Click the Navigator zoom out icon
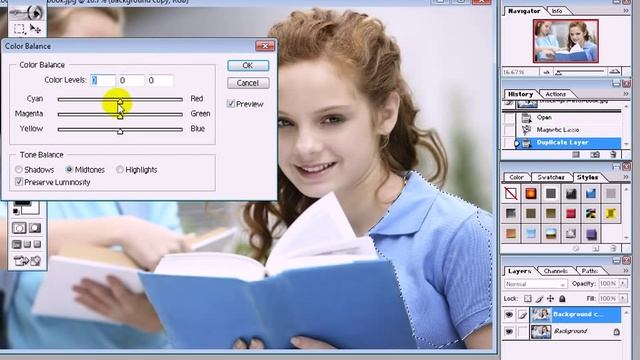 tap(546, 72)
